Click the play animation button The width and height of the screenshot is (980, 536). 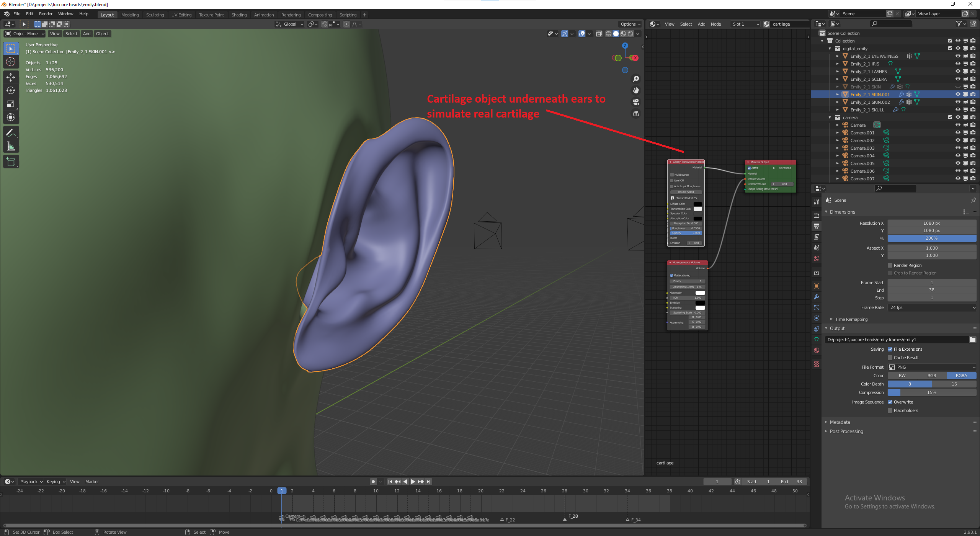point(413,482)
